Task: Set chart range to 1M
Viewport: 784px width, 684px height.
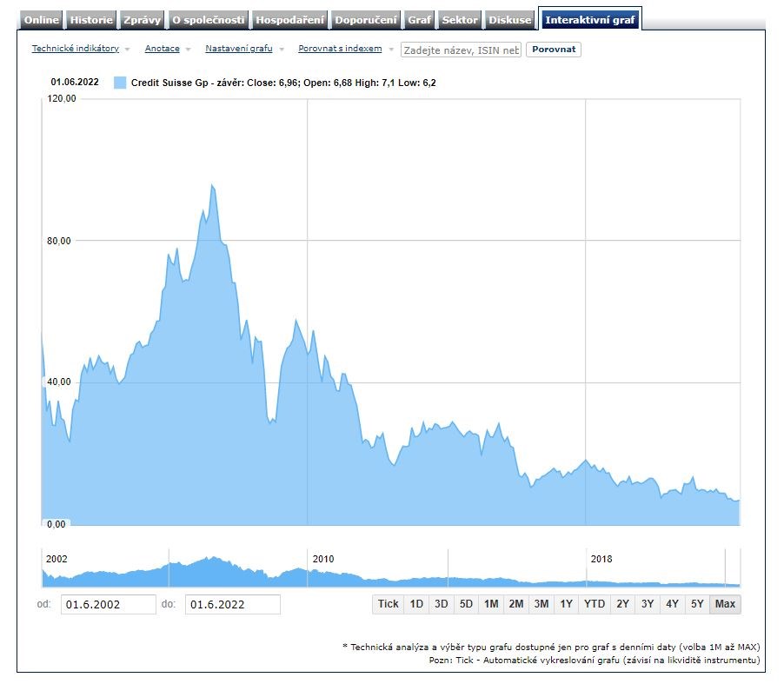Action: point(491,604)
